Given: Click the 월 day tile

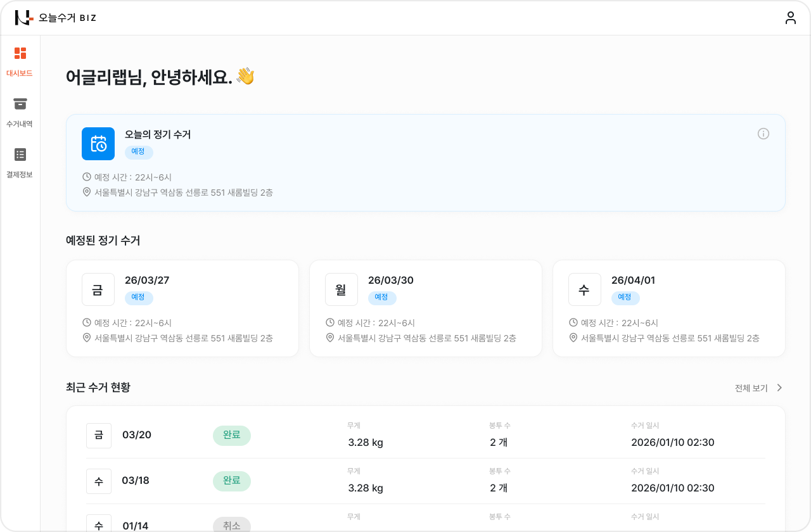Looking at the screenshot, I should click(342, 289).
